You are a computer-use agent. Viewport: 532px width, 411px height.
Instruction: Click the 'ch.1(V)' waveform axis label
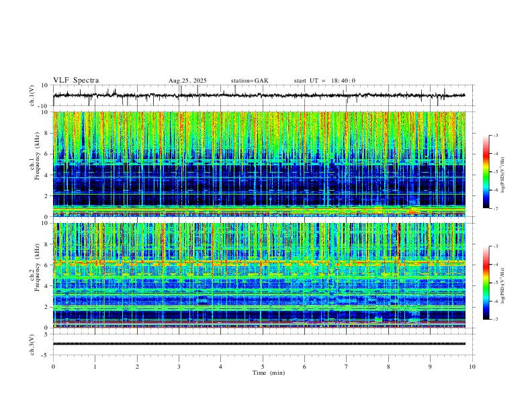click(x=32, y=95)
